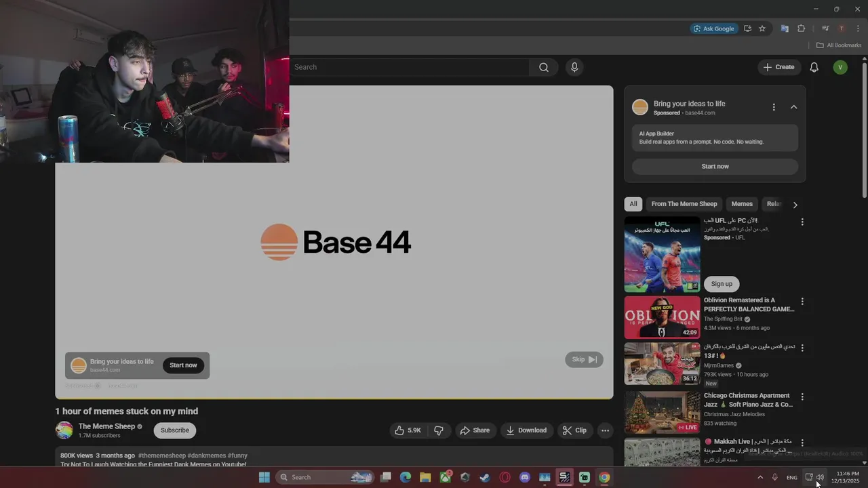This screenshot has width=868, height=488.
Task: Show hidden system tray icons chevron
Action: pyautogui.click(x=760, y=477)
